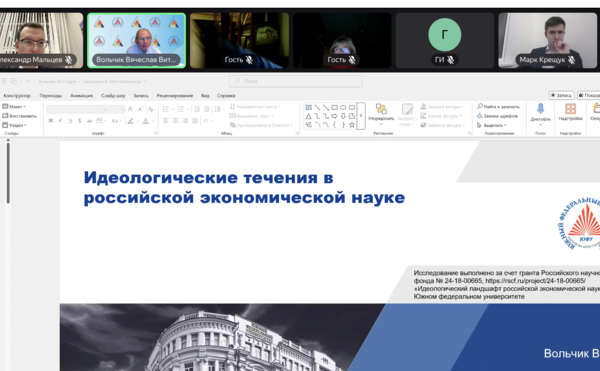600x371 pixels.
Task: Open the Paragraph dialog launcher (Абзац group)
Action: point(297,133)
